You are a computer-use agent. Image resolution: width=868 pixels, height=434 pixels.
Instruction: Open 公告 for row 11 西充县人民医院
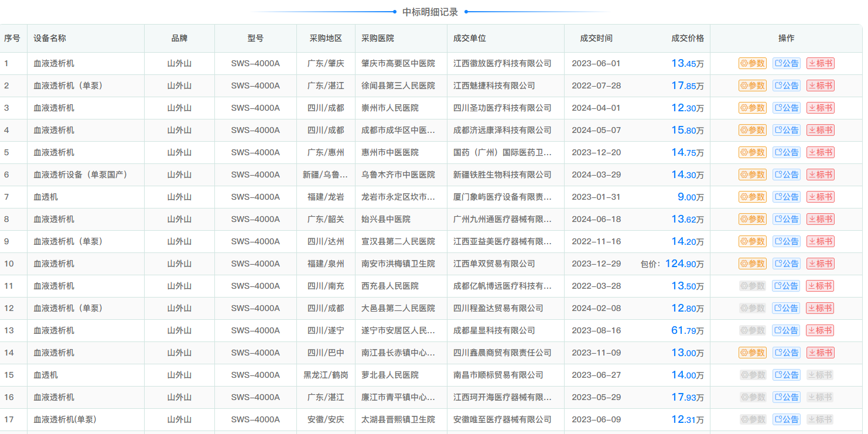787,286
